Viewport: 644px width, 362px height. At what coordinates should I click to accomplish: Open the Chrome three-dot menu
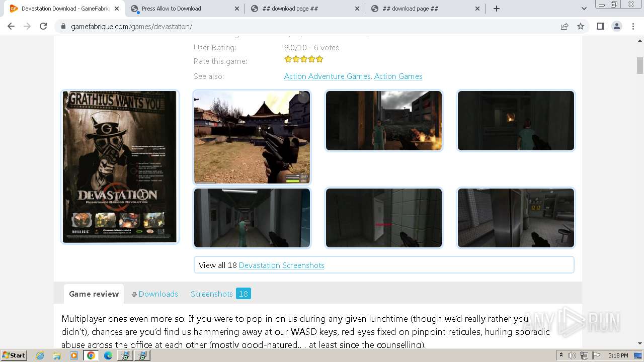click(633, 26)
